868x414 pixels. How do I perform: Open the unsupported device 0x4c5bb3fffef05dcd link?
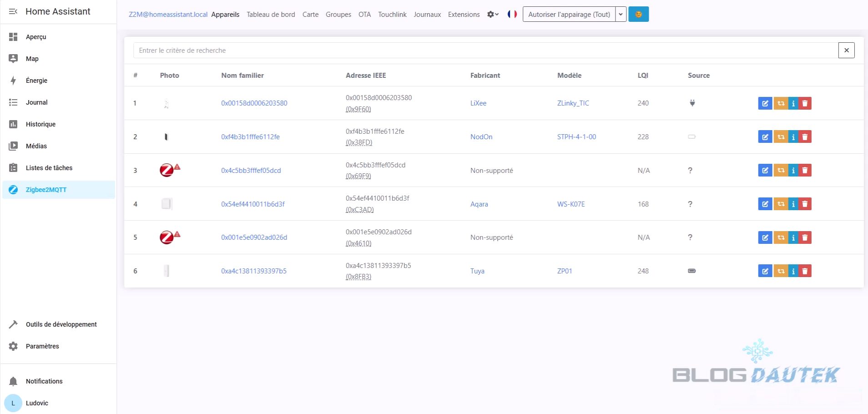pos(251,171)
